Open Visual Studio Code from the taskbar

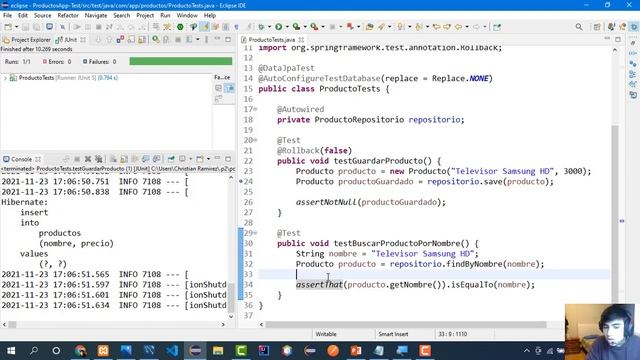[x=172, y=351]
